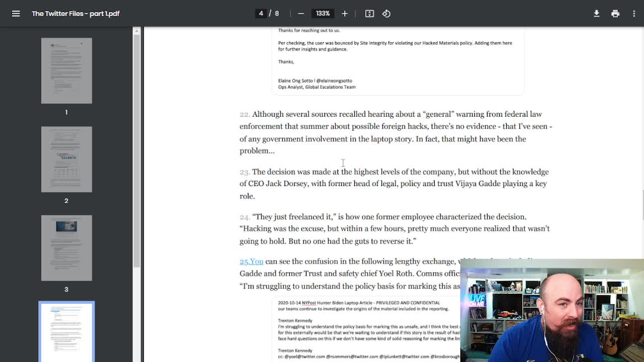
Task: Click the text 'Elaine Ong Sotto | @elaineongsotto'
Action: pyautogui.click(x=315, y=80)
